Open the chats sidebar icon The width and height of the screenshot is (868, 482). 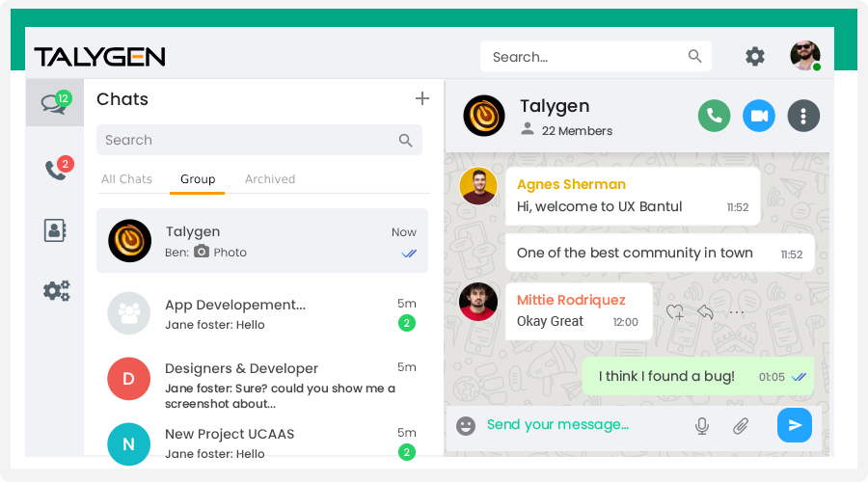pos(54,103)
